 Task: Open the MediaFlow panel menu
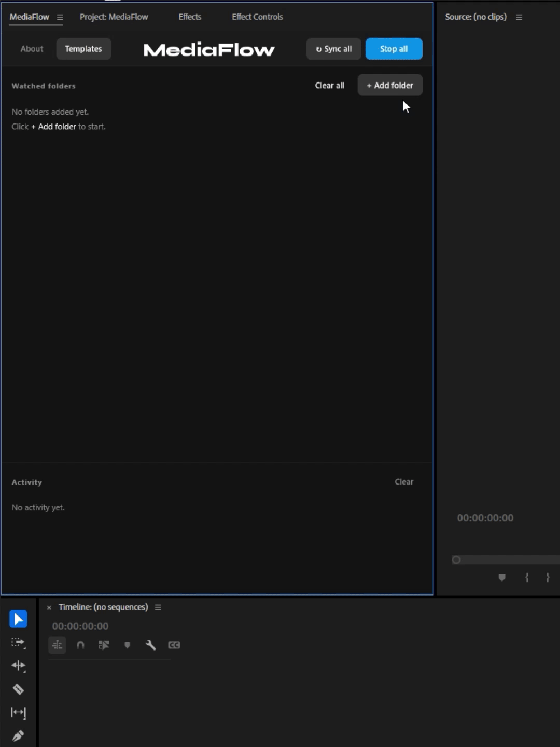pyautogui.click(x=60, y=17)
